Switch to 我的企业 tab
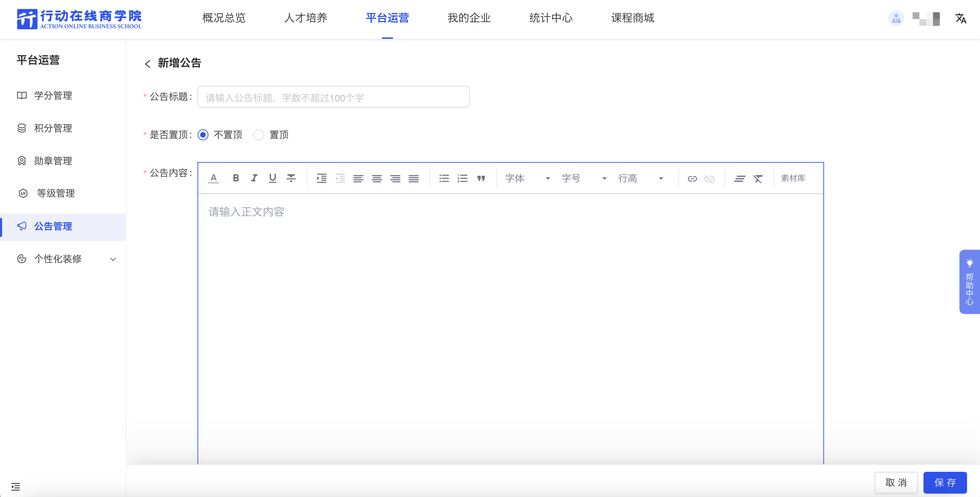Screen dimensions: 980x497 (x=469, y=18)
